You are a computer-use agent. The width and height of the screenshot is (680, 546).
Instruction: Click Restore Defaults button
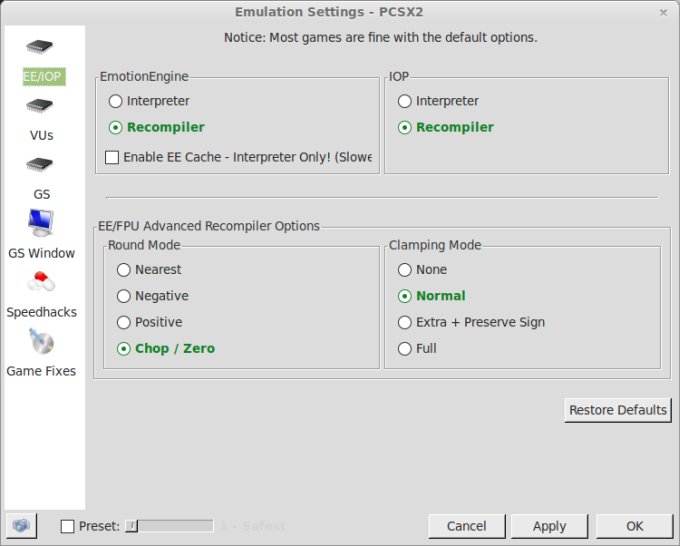click(x=618, y=410)
